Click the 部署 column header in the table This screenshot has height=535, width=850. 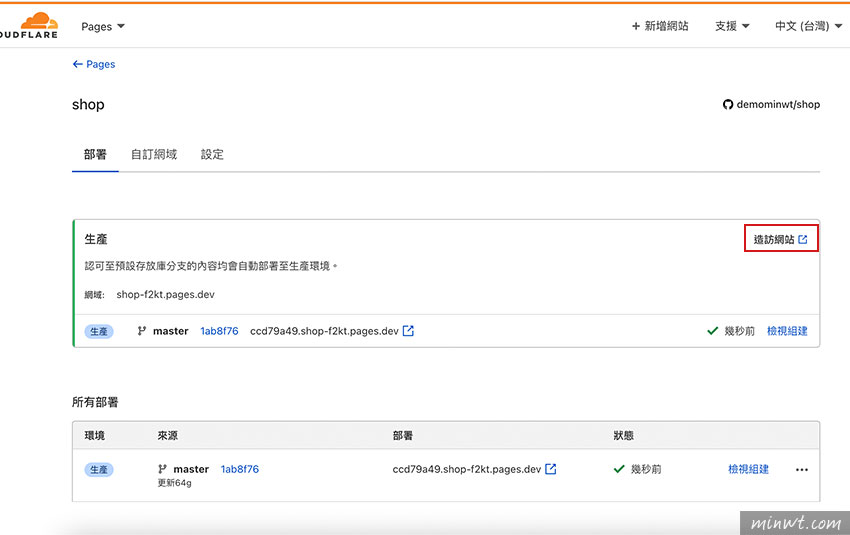[x=403, y=435]
